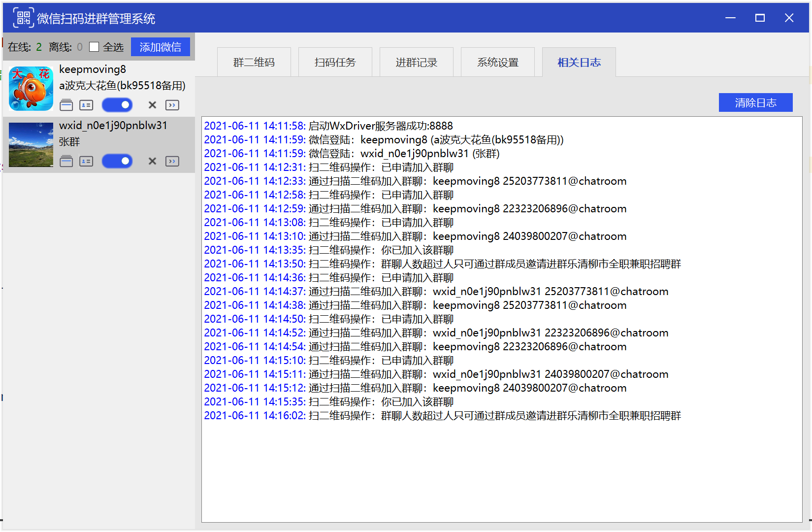
Task: Click the account name keepmoving8 in sidebar
Action: 93,69
